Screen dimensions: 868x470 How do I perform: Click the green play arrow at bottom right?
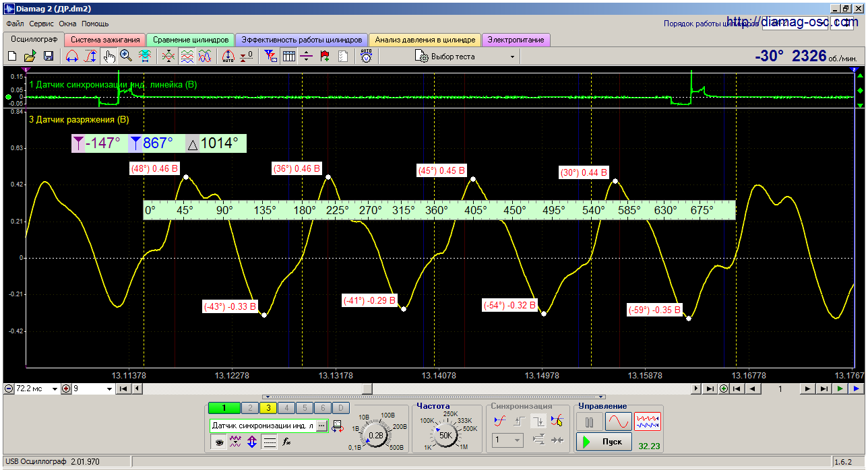[x=839, y=389]
